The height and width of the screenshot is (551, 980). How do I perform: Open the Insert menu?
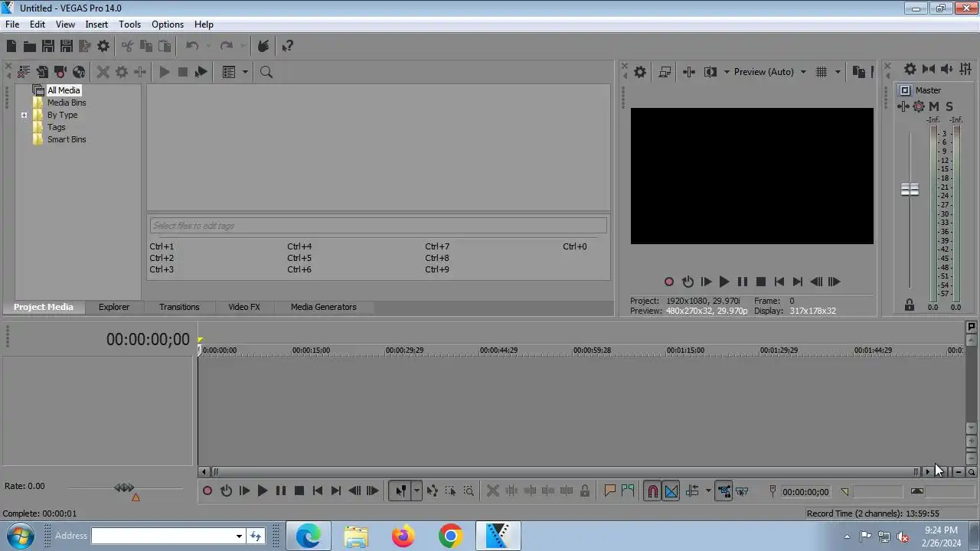(96, 24)
